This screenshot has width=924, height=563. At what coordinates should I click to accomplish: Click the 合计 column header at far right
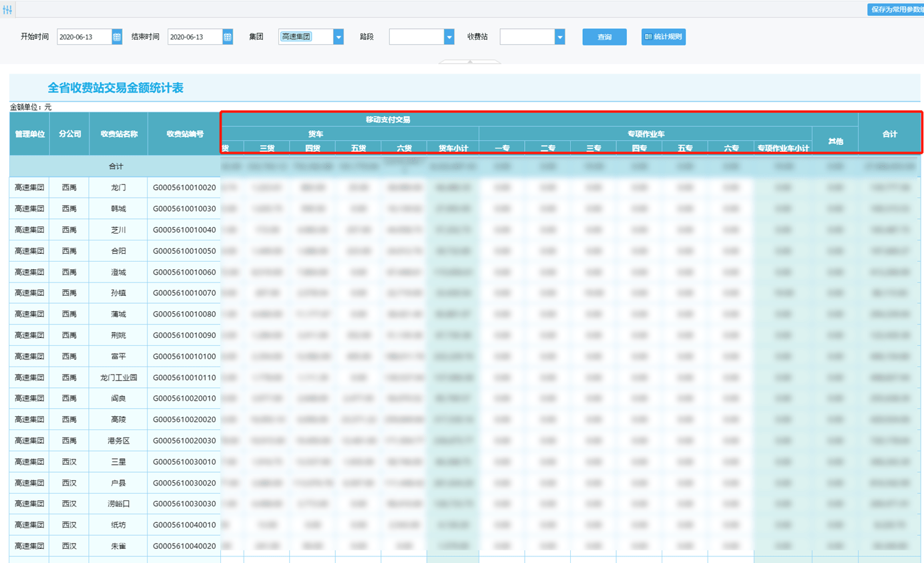pos(890,134)
